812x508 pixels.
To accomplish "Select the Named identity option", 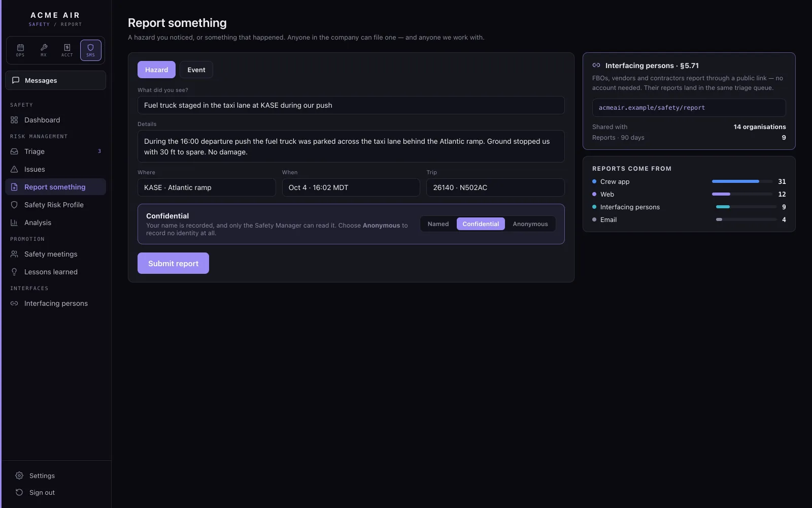I will coord(438,224).
